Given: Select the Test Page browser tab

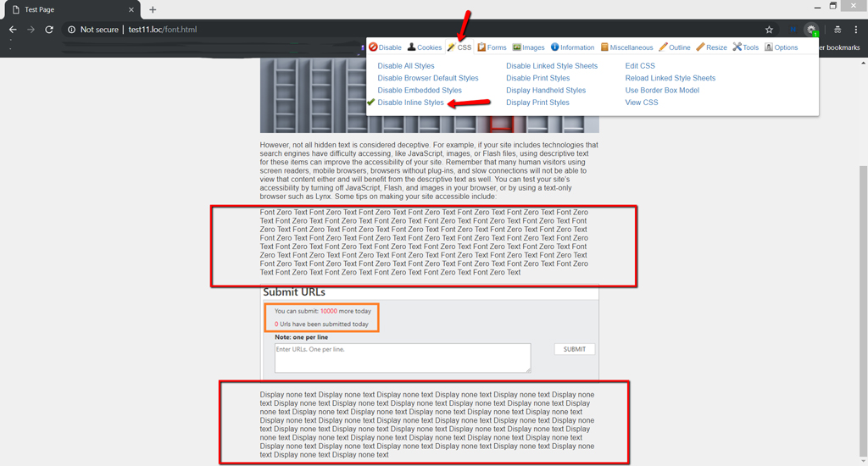Looking at the screenshot, I should point(72,9).
